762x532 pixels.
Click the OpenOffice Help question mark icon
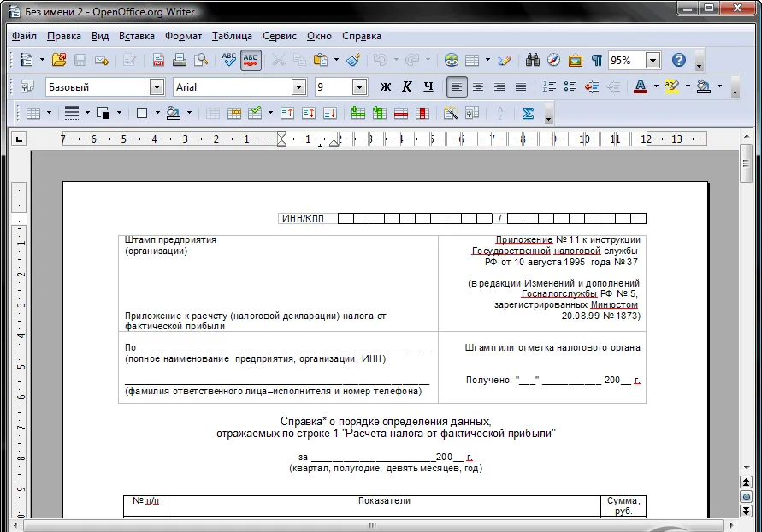point(679,60)
